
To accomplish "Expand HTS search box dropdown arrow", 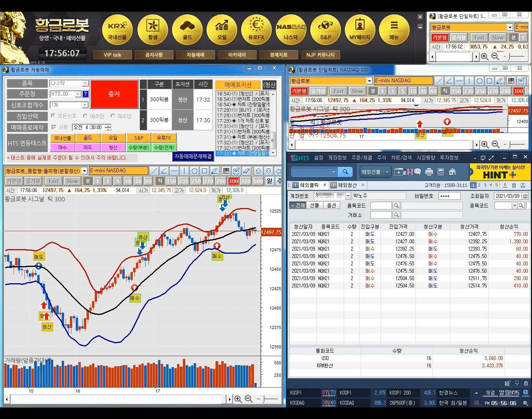I will pyautogui.click(x=333, y=171).
